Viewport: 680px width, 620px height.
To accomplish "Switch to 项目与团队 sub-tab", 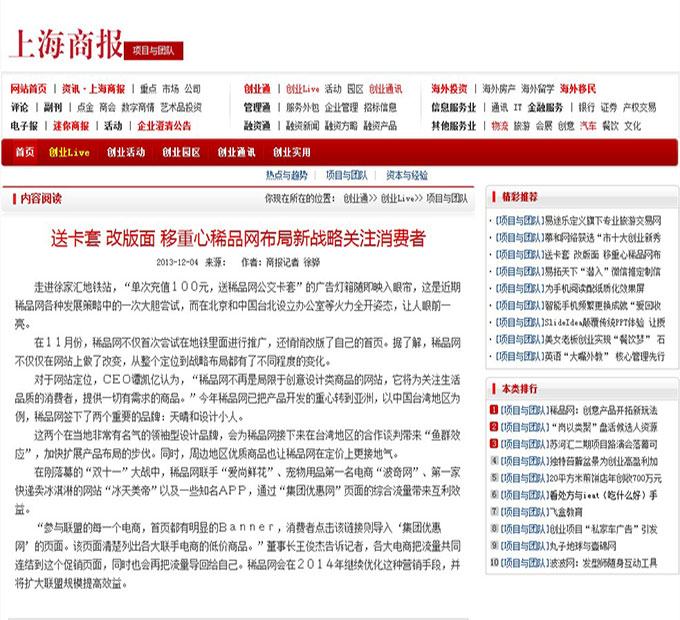I will click(347, 175).
